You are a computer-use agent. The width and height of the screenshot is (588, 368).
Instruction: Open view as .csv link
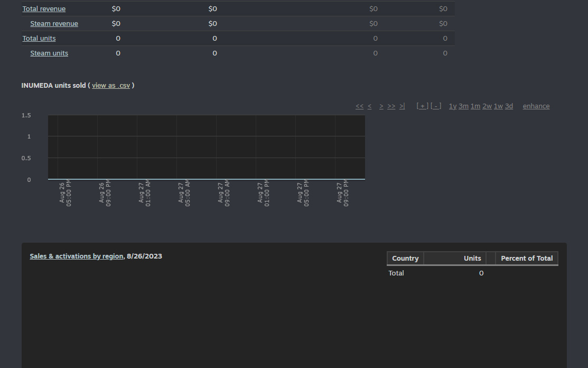pos(111,86)
